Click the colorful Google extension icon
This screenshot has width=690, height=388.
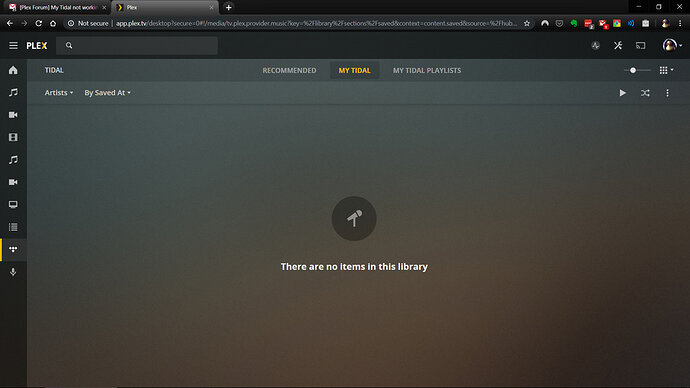click(x=617, y=23)
